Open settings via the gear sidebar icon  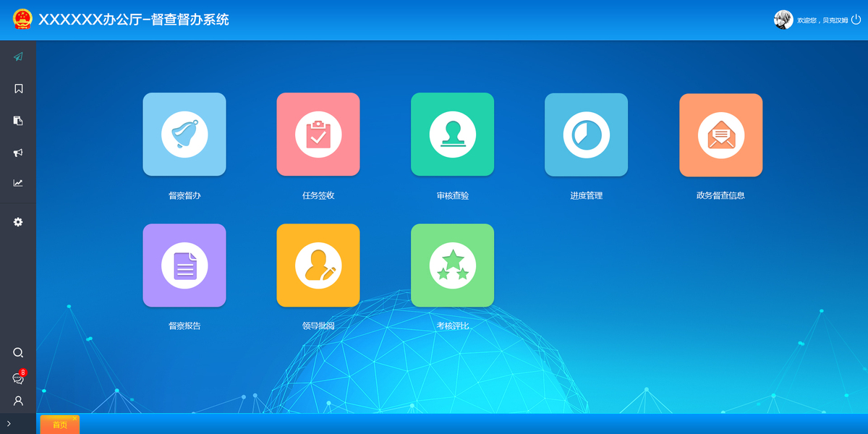coord(18,222)
